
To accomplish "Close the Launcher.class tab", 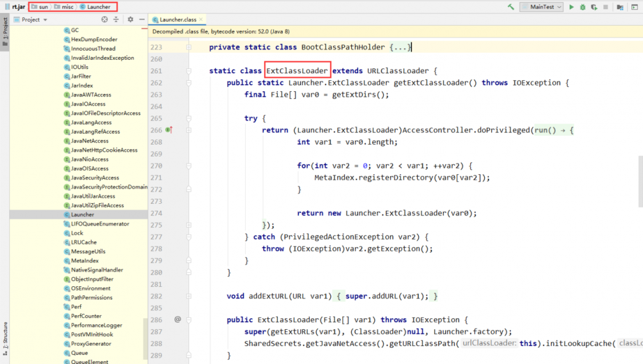I will 201,19.
